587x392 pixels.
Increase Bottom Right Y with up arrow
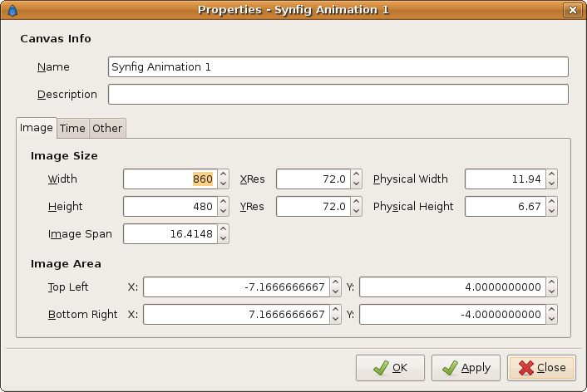coord(551,310)
